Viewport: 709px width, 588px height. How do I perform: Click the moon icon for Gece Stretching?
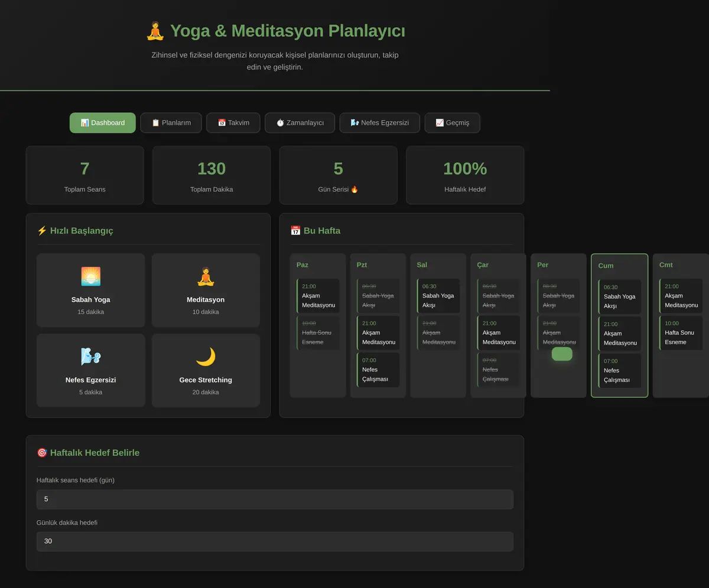click(206, 357)
